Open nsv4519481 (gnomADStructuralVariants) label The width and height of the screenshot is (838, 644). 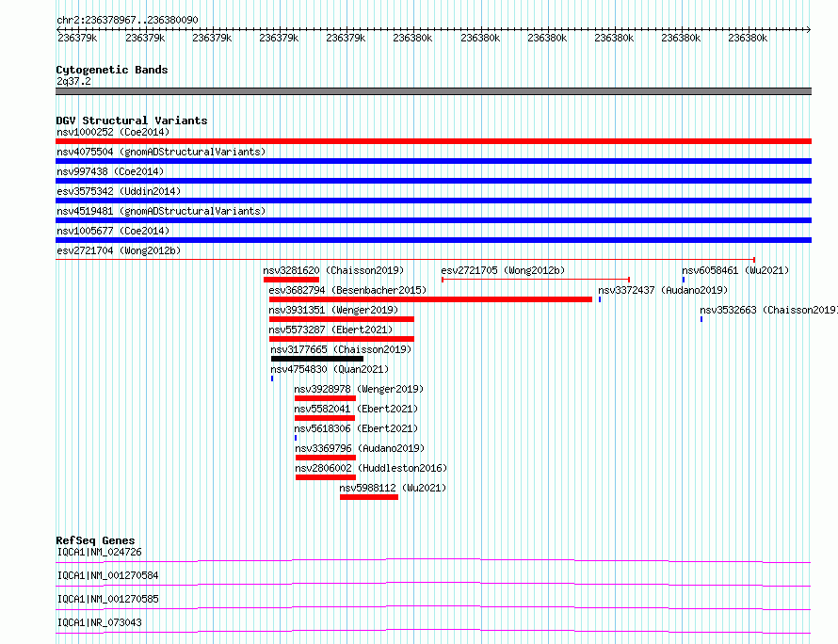click(161, 211)
